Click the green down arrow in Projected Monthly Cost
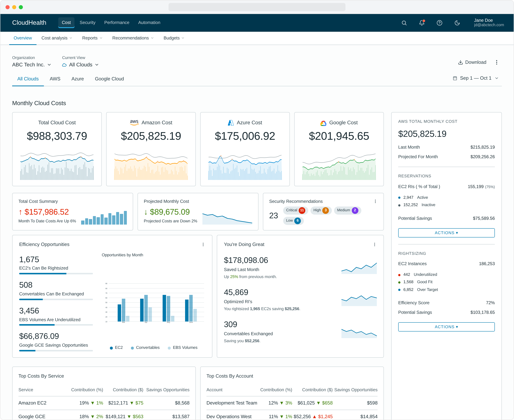This screenshot has width=514, height=420. tap(146, 212)
